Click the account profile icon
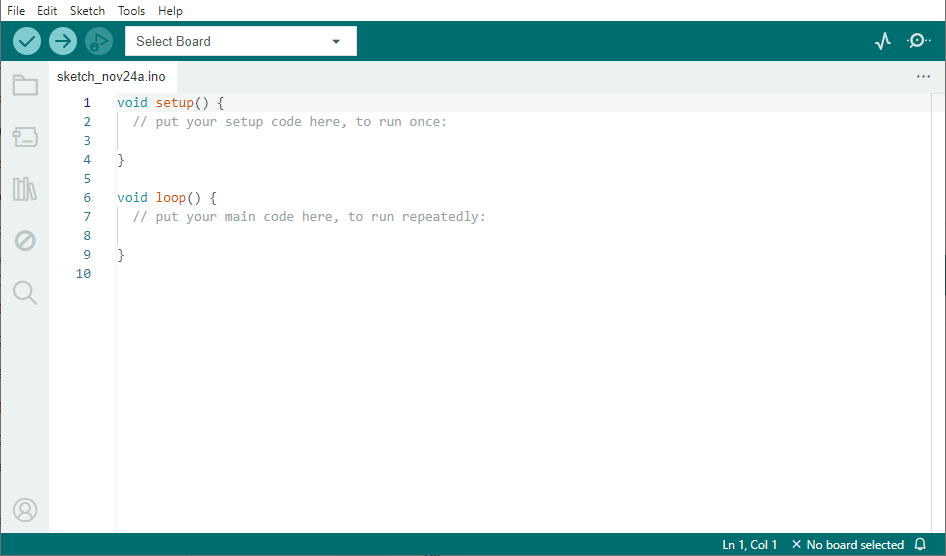 (25, 510)
